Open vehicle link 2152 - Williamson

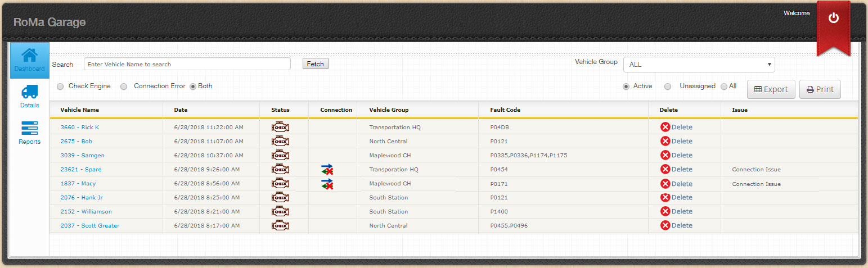(x=86, y=211)
